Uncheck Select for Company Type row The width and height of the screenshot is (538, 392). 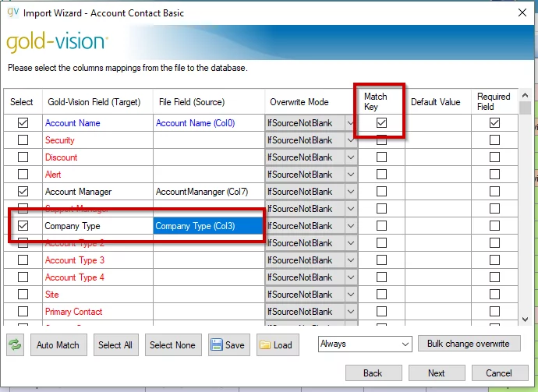pyautogui.click(x=23, y=226)
